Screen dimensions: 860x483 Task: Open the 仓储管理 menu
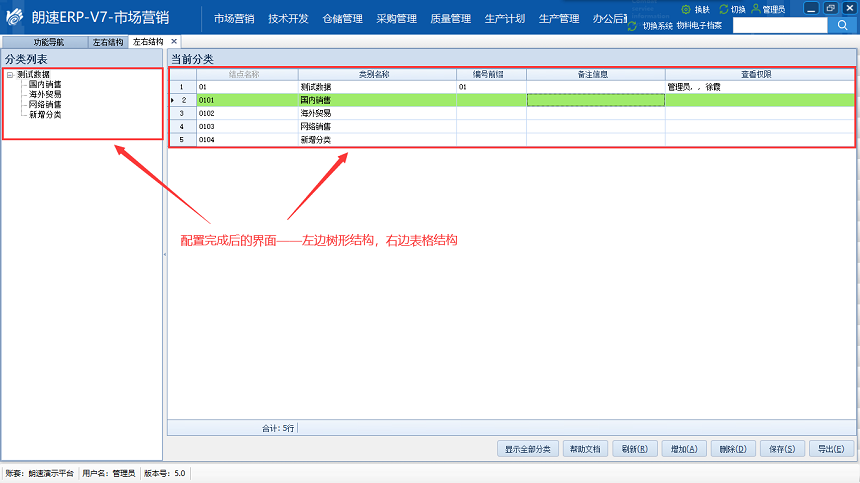341,18
